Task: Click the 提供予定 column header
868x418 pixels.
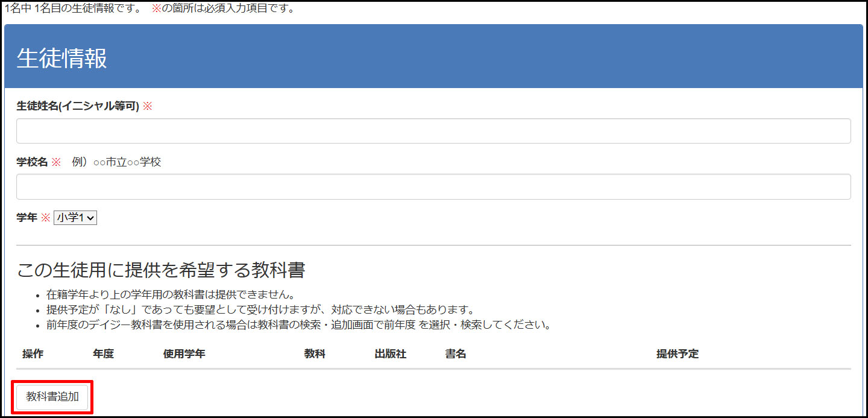Action: [x=677, y=354]
